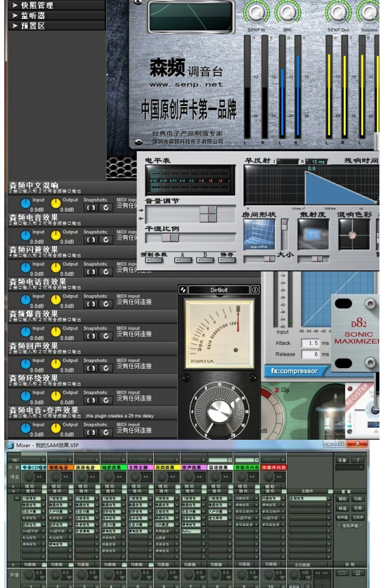This screenshot has width=380, height=588.
Task: Take snapshot for 森频回声效果 plugin
Action: 91,368
